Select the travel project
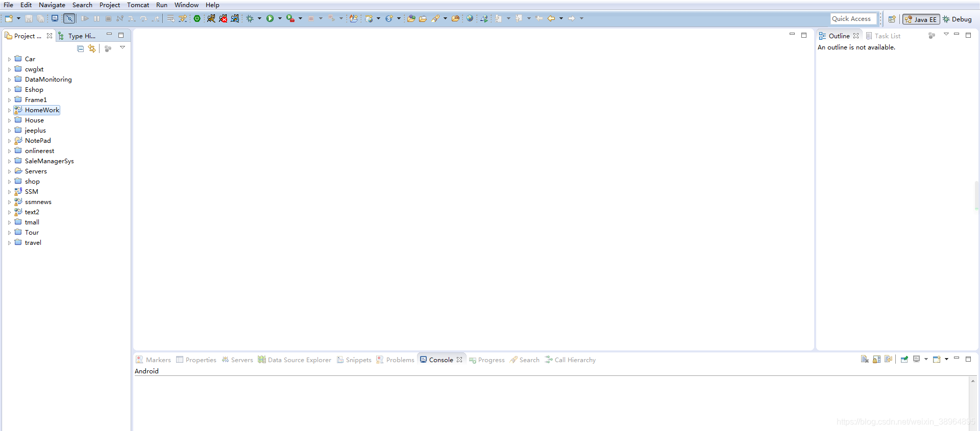 click(x=33, y=243)
